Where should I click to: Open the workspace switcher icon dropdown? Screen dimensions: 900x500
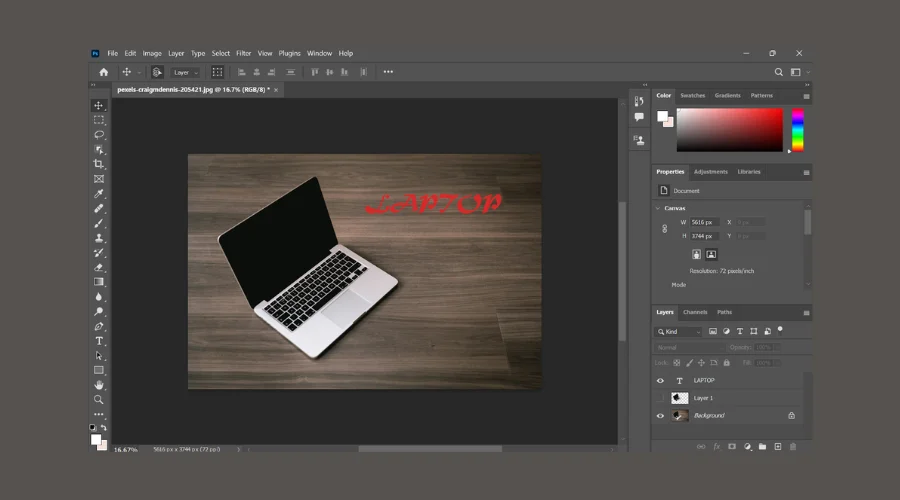pyautogui.click(x=799, y=72)
